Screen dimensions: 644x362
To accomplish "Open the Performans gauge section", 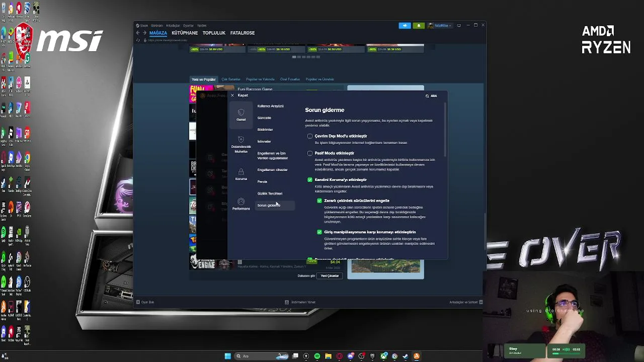I will click(x=241, y=204).
